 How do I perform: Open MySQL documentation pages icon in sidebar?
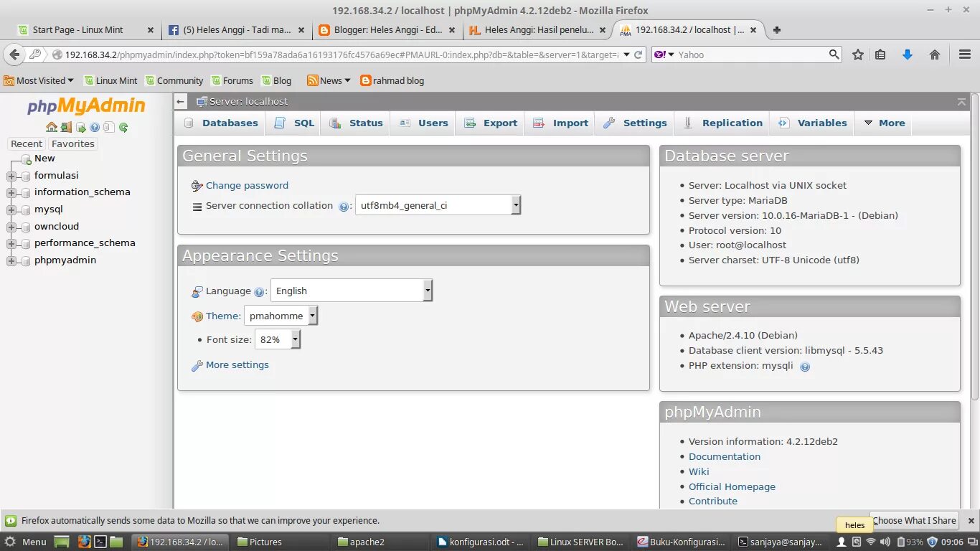coord(109,128)
